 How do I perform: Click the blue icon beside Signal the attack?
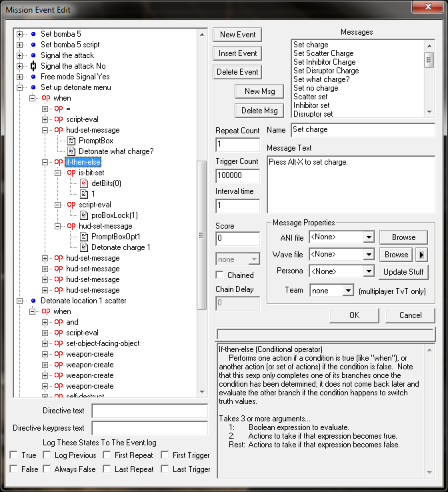[x=33, y=55]
